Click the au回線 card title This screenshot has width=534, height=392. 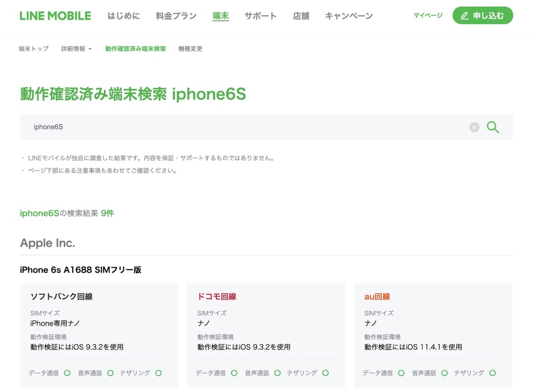pyautogui.click(x=377, y=296)
